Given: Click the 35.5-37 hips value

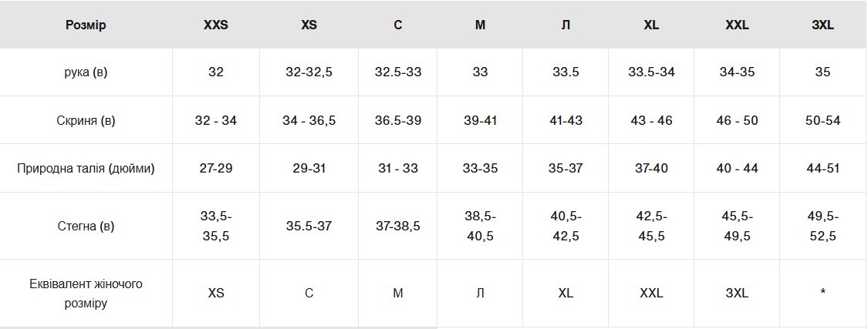Looking at the screenshot, I should click(x=309, y=227).
